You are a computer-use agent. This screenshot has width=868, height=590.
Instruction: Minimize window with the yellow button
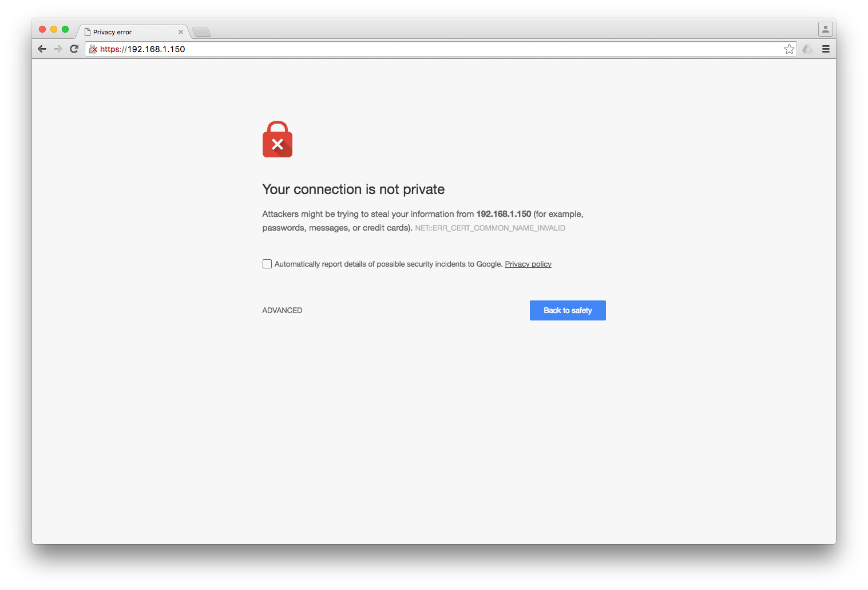(54, 29)
